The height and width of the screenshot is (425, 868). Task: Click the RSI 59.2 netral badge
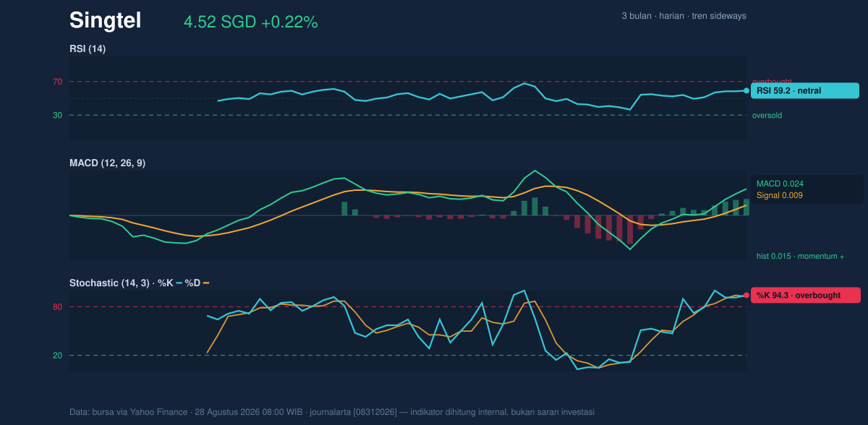805,91
